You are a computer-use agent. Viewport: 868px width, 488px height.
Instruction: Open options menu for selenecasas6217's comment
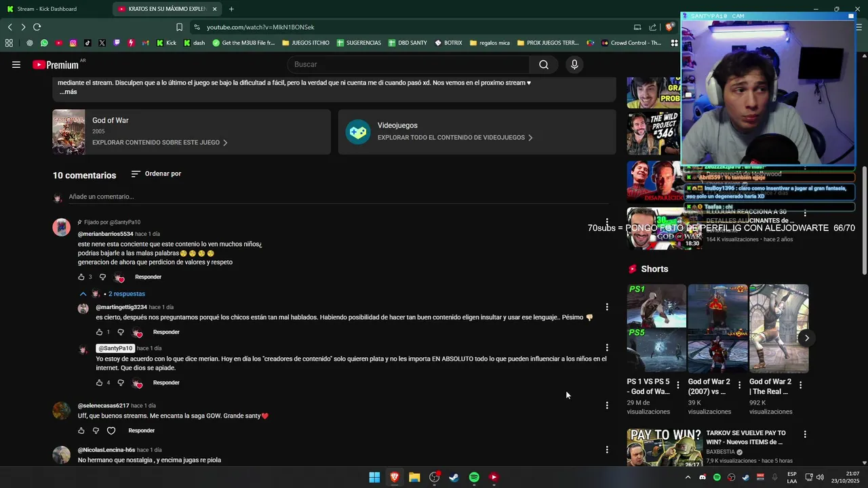pos(607,405)
